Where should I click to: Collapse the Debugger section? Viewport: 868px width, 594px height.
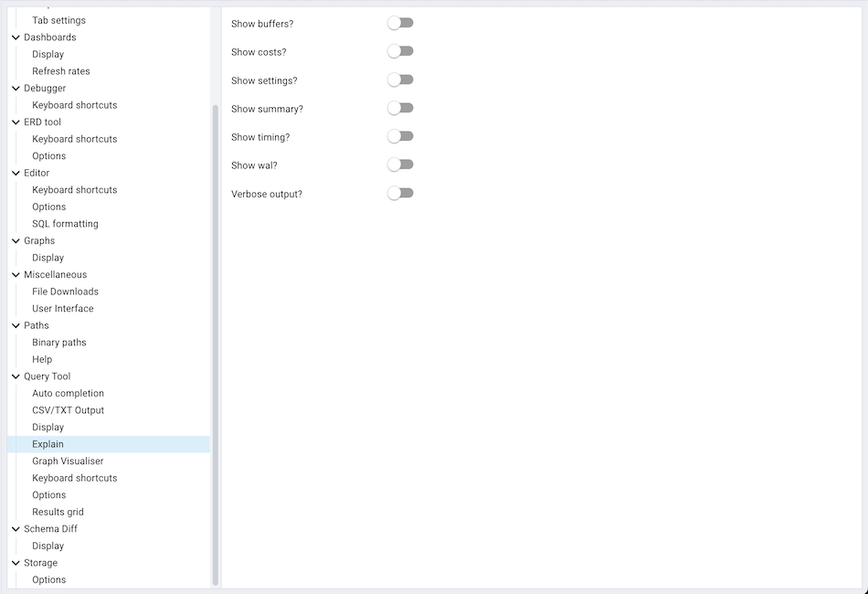[15, 88]
